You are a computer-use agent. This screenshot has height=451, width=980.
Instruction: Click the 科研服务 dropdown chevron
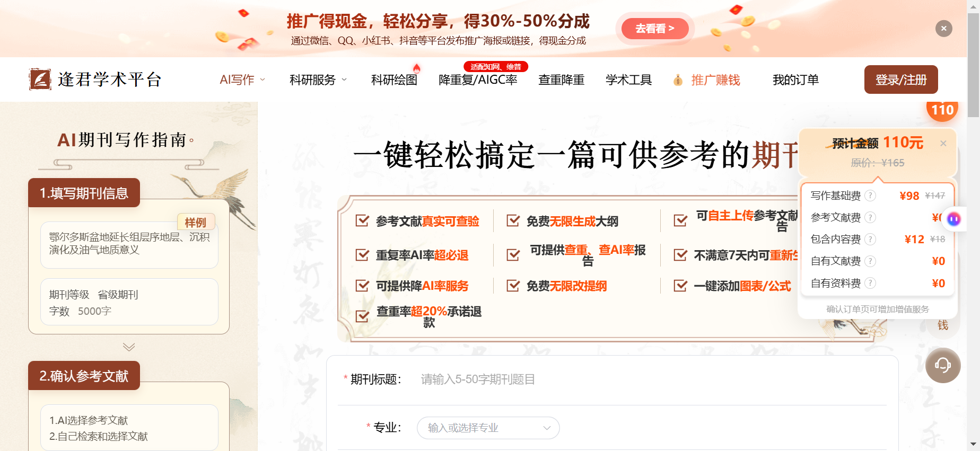pyautogui.click(x=344, y=80)
